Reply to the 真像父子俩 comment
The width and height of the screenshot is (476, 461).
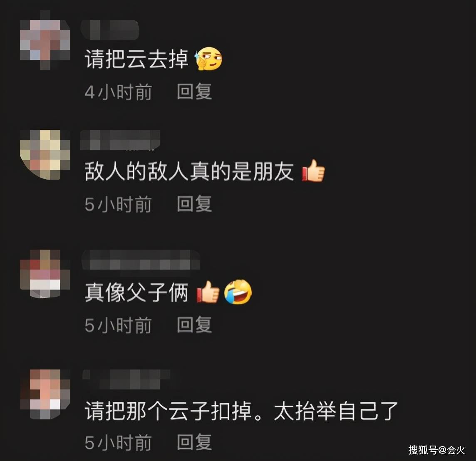194,325
